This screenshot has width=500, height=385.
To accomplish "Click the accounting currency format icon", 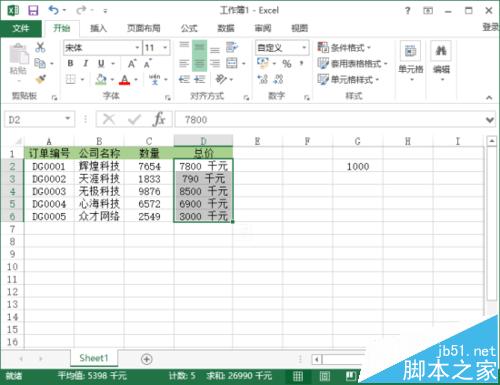I will (263, 63).
